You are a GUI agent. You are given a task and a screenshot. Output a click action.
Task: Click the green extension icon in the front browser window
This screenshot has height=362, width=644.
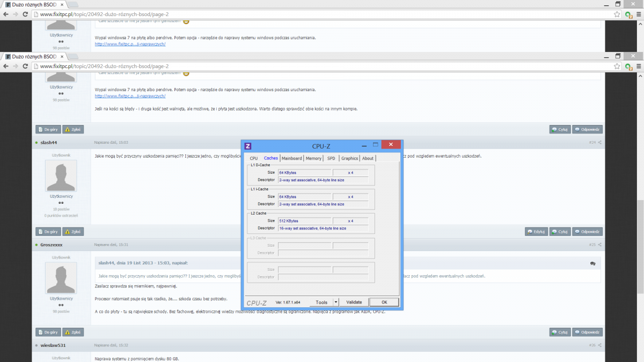pos(628,67)
